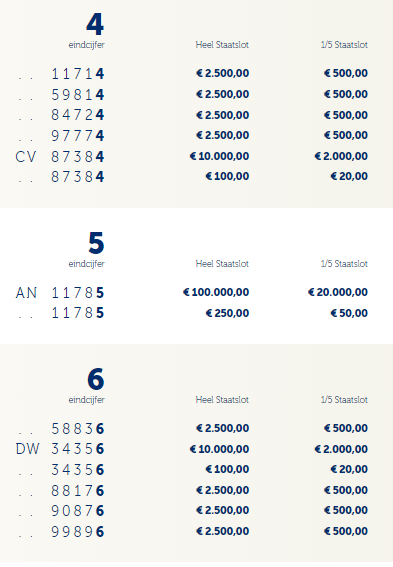Select lot number 58836
Image resolution: width=393 pixels, height=567 pixels.
(78, 429)
